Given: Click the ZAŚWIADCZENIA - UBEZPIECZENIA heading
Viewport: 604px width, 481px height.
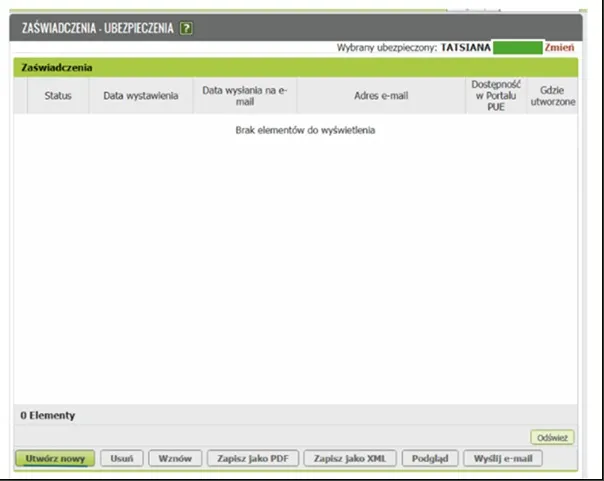Looking at the screenshot, I should point(98,28).
